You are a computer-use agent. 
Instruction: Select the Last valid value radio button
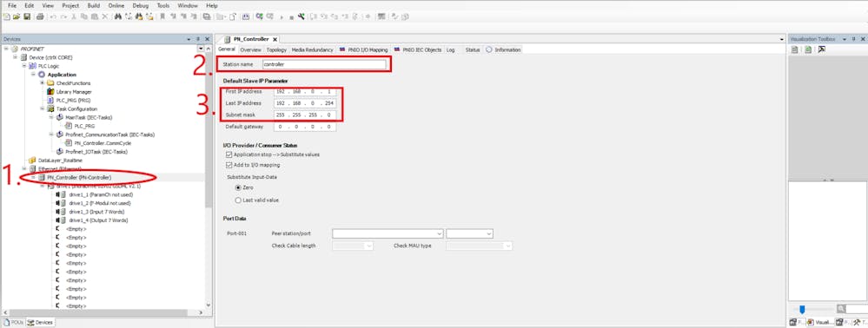tap(239, 200)
